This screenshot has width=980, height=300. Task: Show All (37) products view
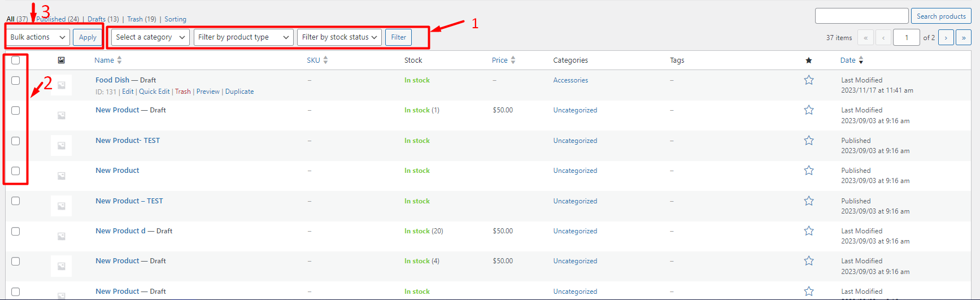click(17, 19)
